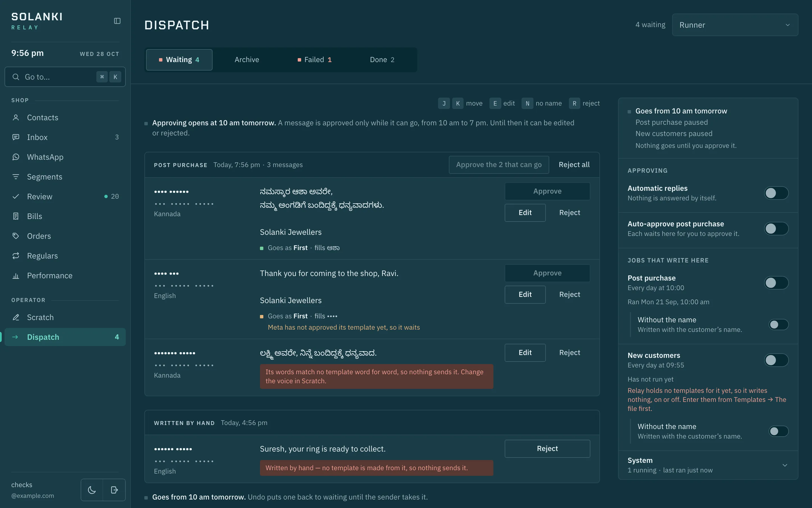Open Contacts via person icon
The height and width of the screenshot is (508, 812).
(x=16, y=118)
